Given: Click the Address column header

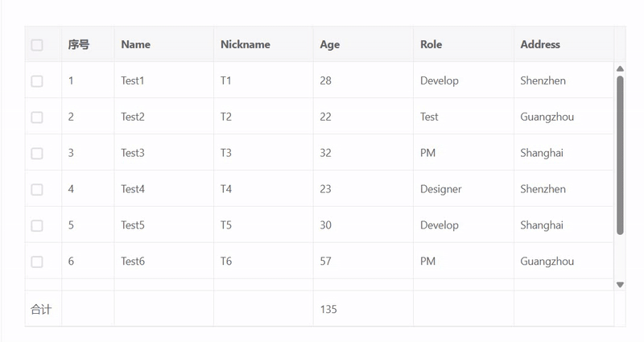Looking at the screenshot, I should 540,45.
